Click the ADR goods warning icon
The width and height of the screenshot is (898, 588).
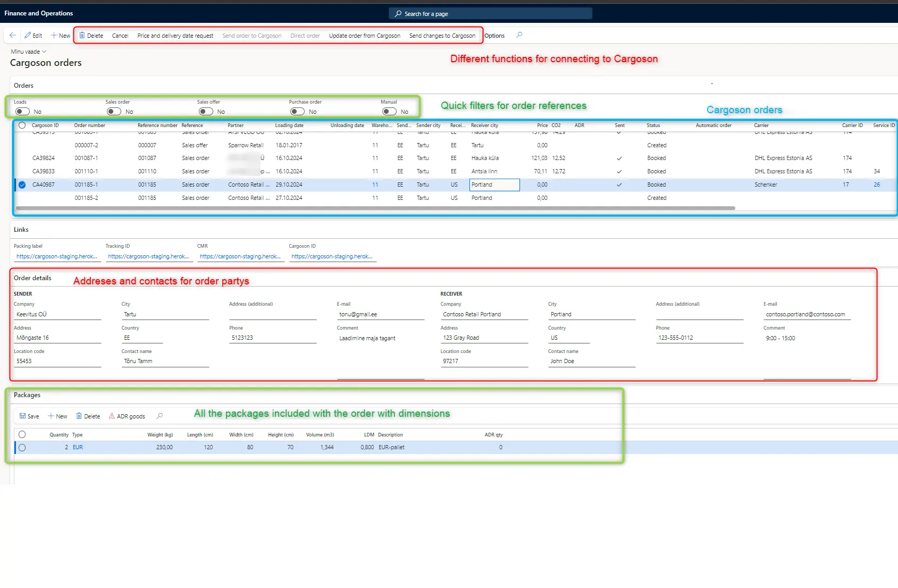(112, 416)
